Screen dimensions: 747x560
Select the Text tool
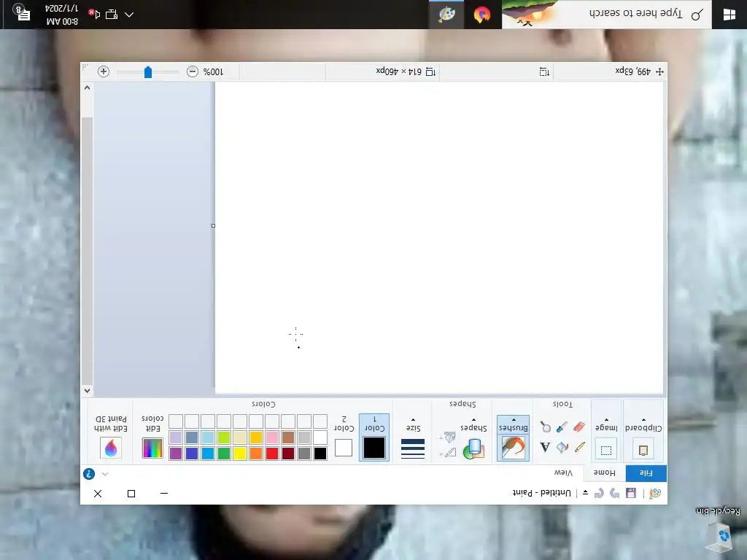(545, 447)
